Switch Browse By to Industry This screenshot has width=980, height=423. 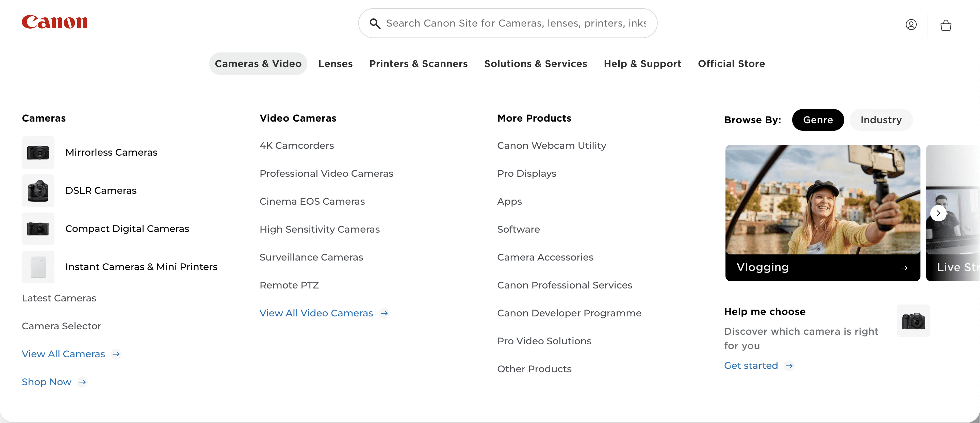pyautogui.click(x=881, y=120)
